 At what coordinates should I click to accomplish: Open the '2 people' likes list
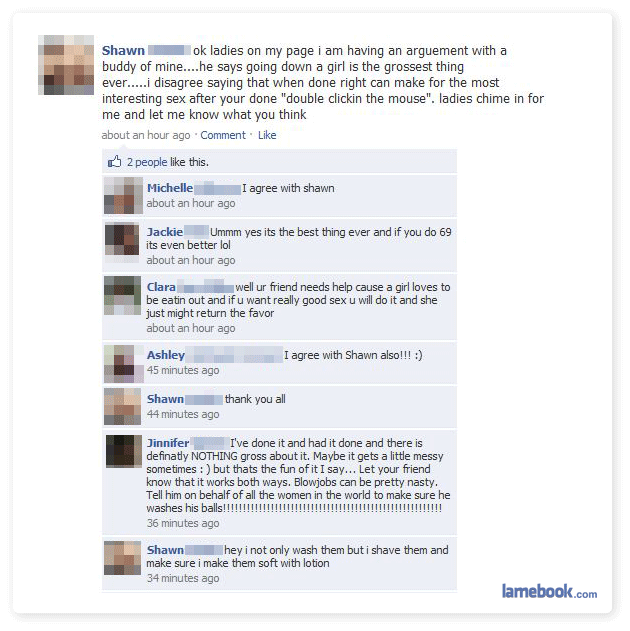(147, 162)
